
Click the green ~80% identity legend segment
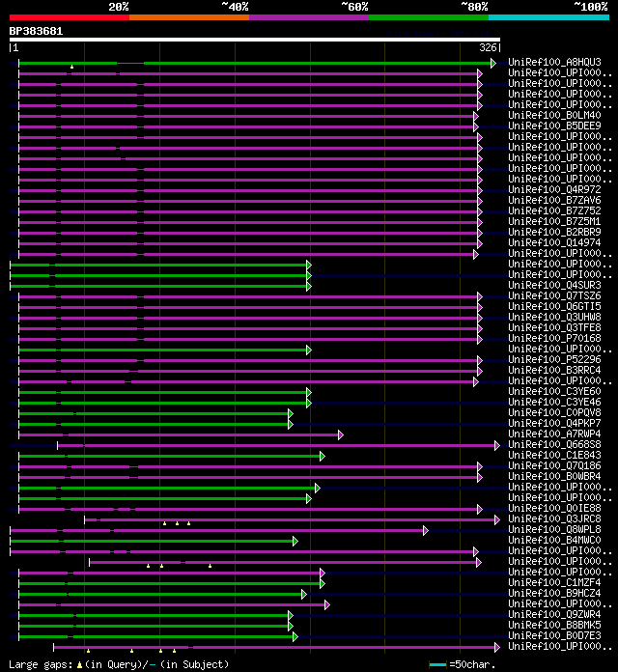point(429,17)
